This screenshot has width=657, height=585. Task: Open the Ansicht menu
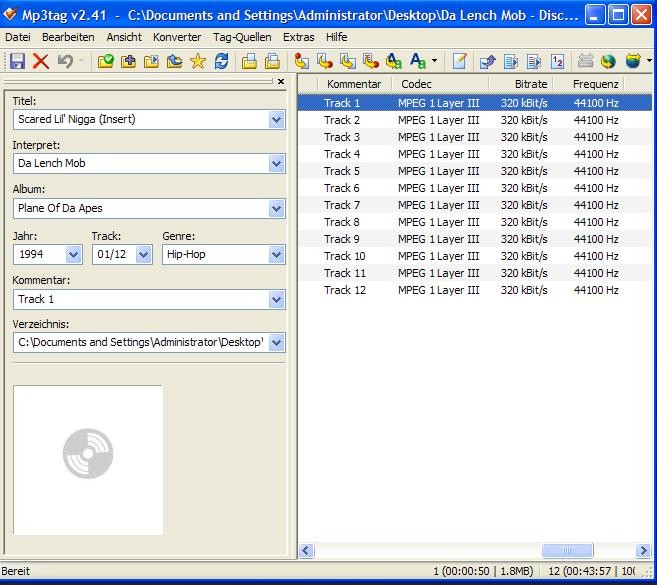tap(124, 37)
